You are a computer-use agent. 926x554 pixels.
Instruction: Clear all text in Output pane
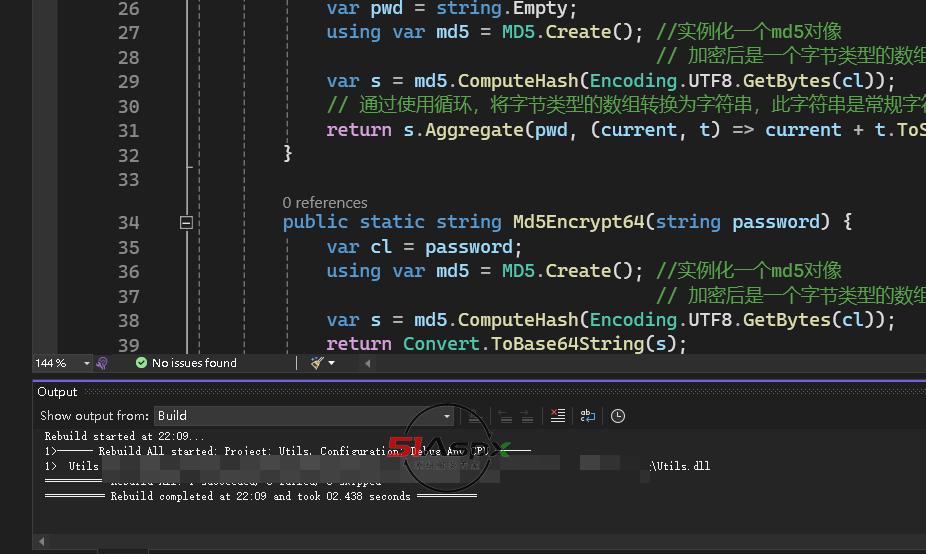point(558,416)
